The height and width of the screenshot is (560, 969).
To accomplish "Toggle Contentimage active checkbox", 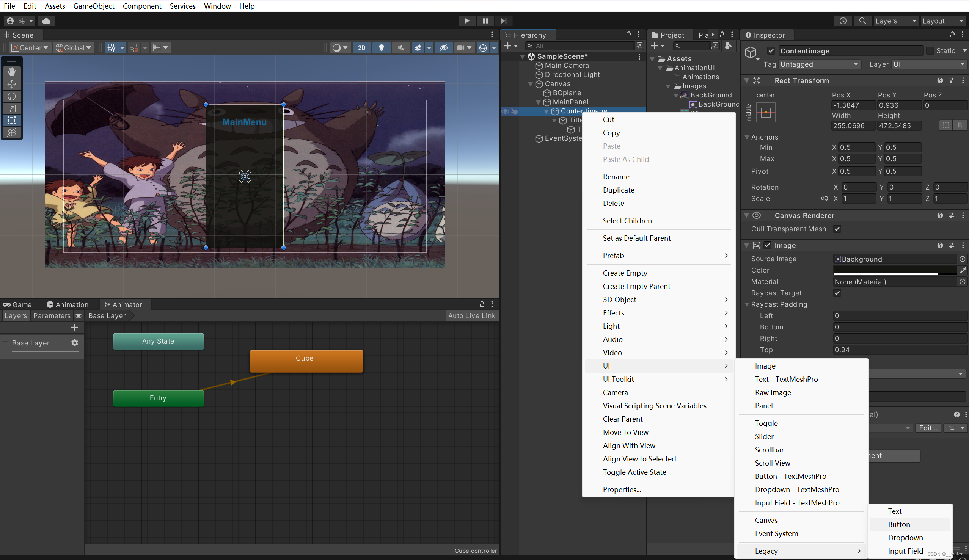I will pos(771,51).
